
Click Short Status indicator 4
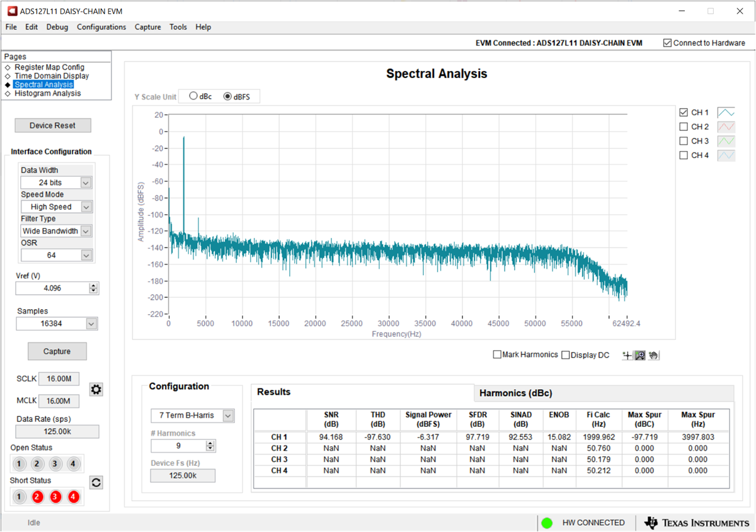tap(73, 497)
